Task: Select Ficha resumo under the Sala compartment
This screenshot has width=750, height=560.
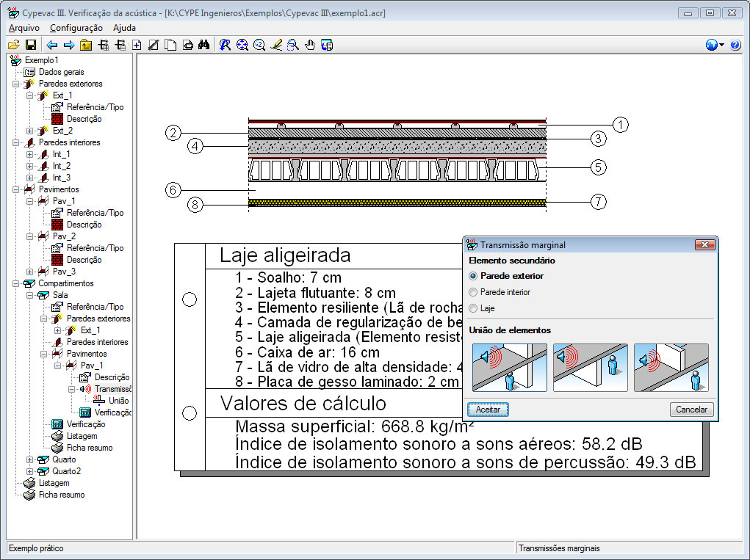Action: pyautogui.click(x=90, y=448)
